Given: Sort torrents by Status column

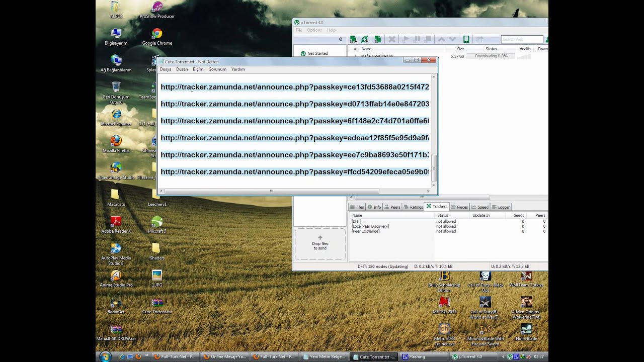Looking at the screenshot, I should click(x=491, y=49).
